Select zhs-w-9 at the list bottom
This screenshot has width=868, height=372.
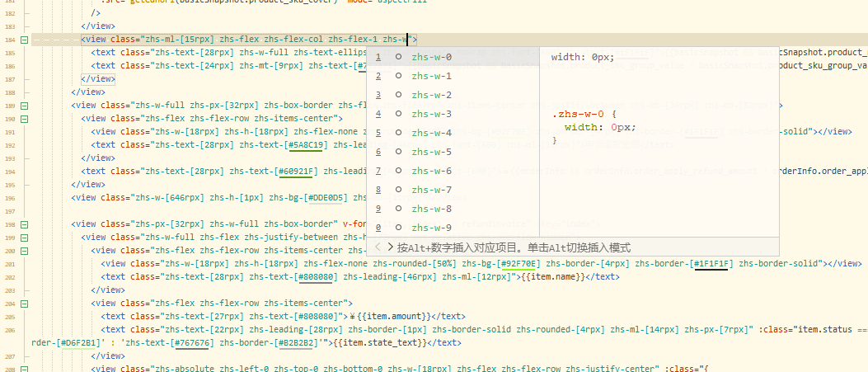tap(431, 228)
